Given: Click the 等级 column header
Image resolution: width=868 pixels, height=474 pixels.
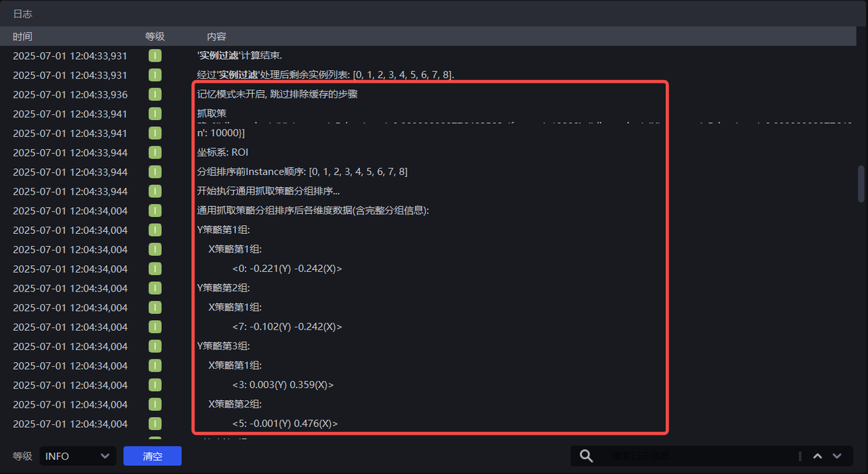Looking at the screenshot, I should [x=155, y=37].
